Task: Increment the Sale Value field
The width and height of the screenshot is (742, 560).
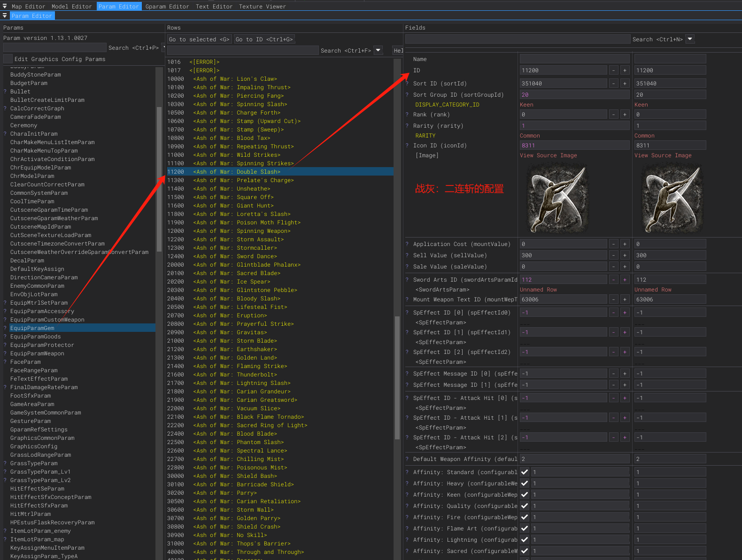Action: point(625,267)
